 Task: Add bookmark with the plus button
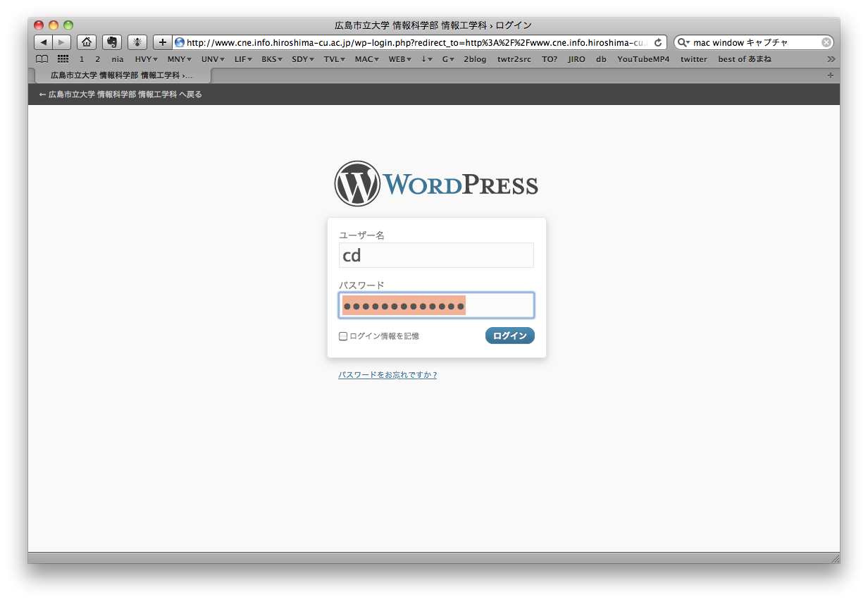point(162,42)
